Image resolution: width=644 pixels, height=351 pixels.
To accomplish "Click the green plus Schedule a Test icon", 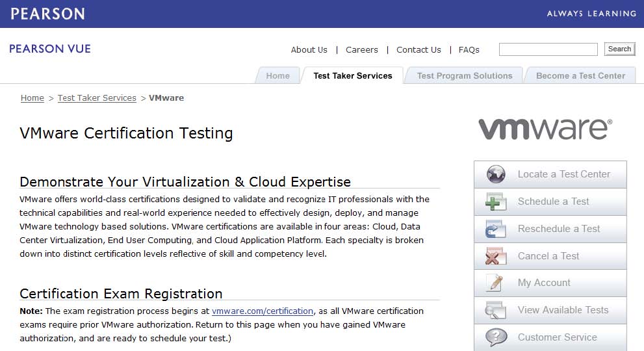I will [496, 201].
